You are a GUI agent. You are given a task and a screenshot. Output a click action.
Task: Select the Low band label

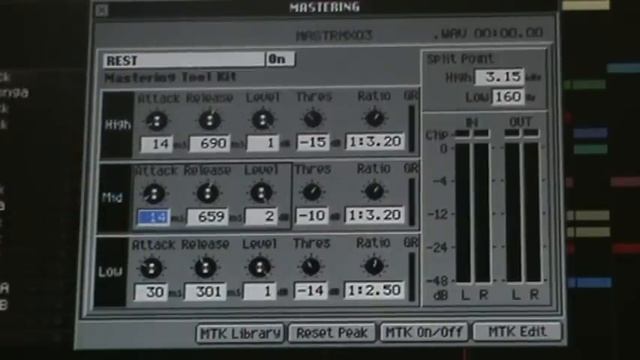pos(111,272)
